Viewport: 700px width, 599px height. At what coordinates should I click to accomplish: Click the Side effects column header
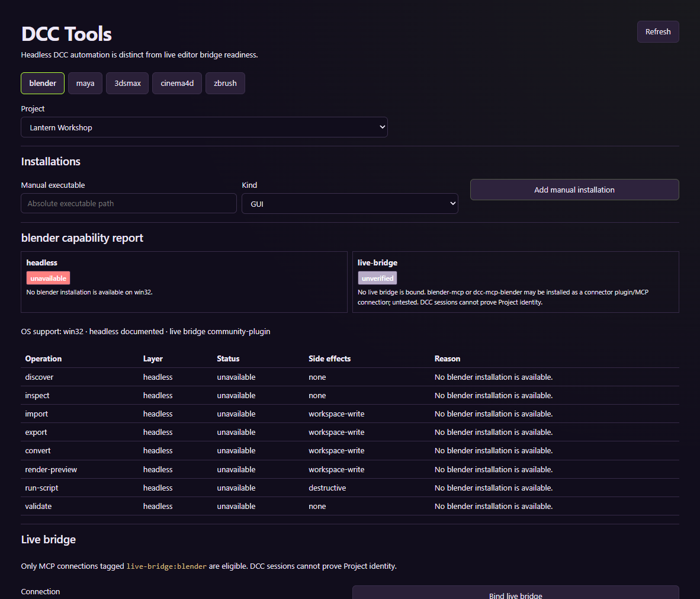coord(329,358)
